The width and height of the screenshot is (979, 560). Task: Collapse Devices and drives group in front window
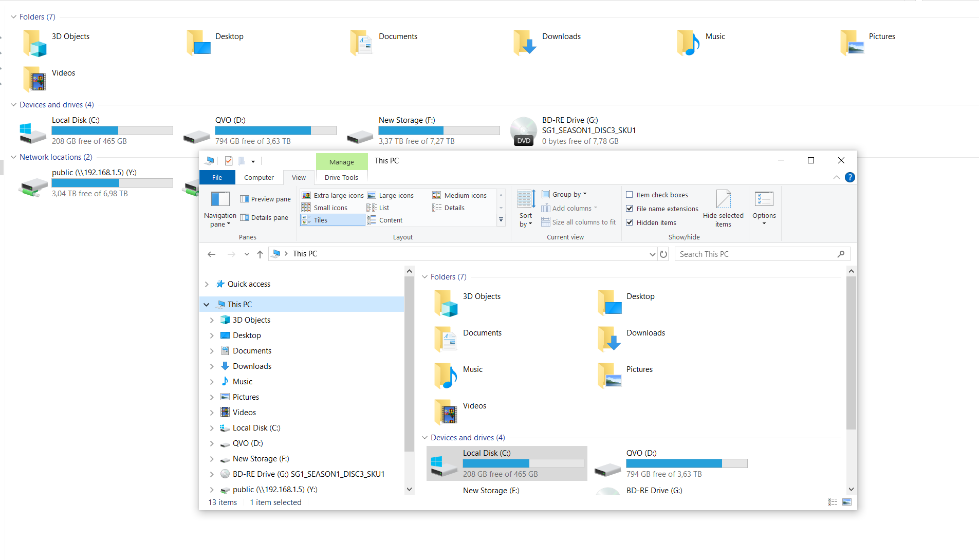425,438
